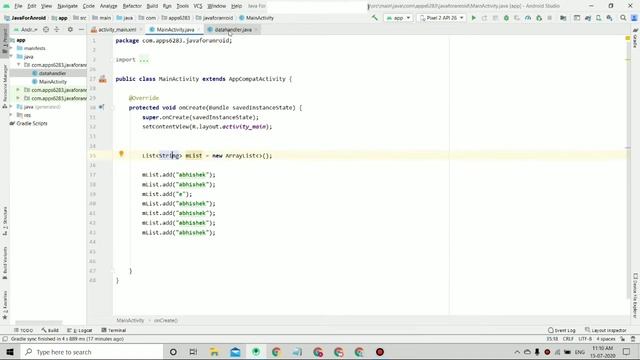Open the Windows Start menu

[x=10, y=352]
